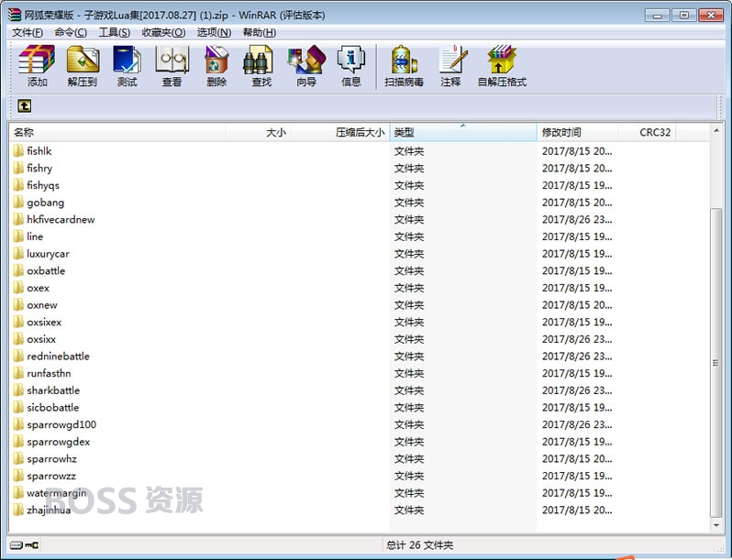Open the 帮助(H) menu

pyautogui.click(x=259, y=32)
